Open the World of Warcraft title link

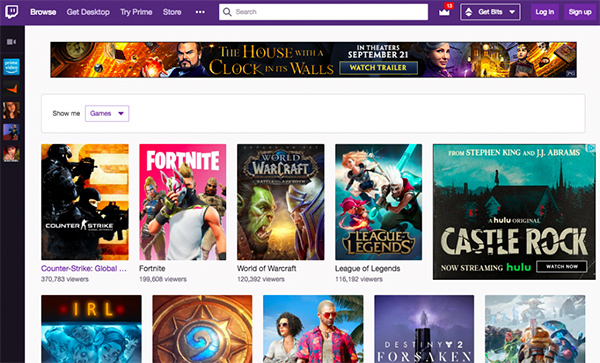(x=267, y=269)
